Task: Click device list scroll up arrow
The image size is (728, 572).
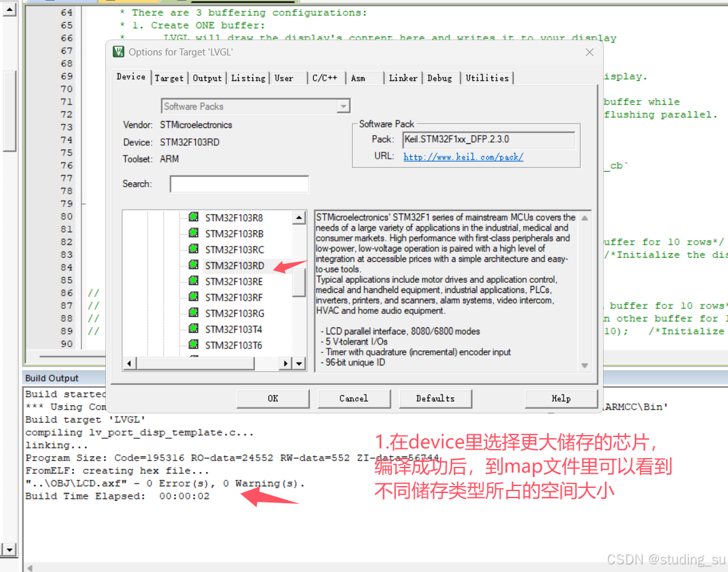Action: tap(299, 217)
